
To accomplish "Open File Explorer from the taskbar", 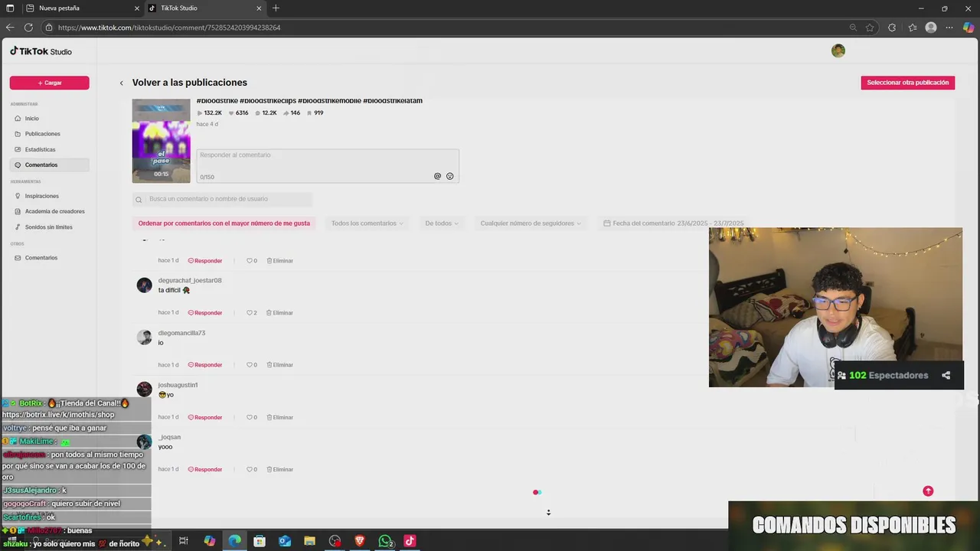I will point(310,541).
